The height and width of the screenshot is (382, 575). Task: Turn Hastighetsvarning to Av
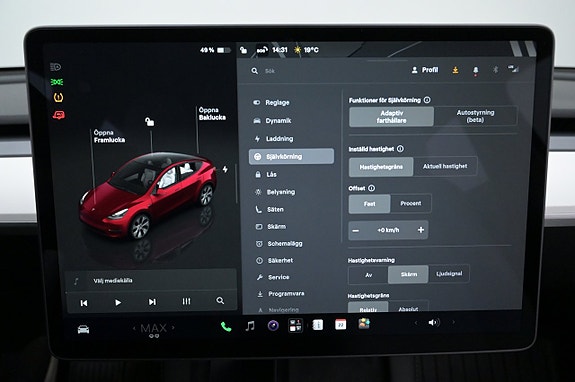pyautogui.click(x=369, y=275)
